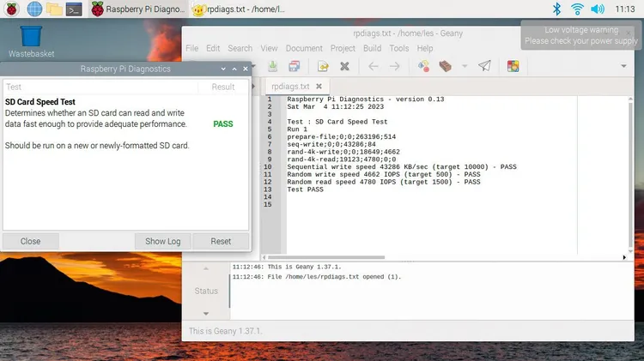The width and height of the screenshot is (644, 361).
Task: Click the 'Random read speed 4780 IOPS' line
Action: [x=384, y=182]
